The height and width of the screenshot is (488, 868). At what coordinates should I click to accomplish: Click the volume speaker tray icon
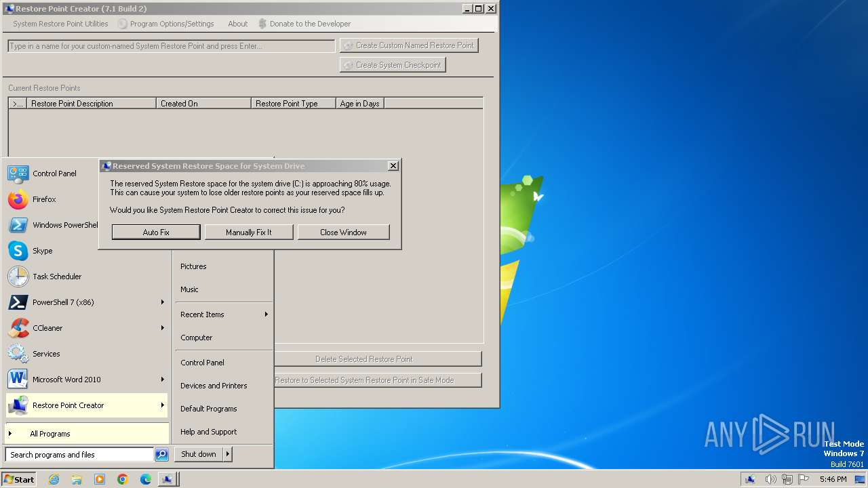770,479
